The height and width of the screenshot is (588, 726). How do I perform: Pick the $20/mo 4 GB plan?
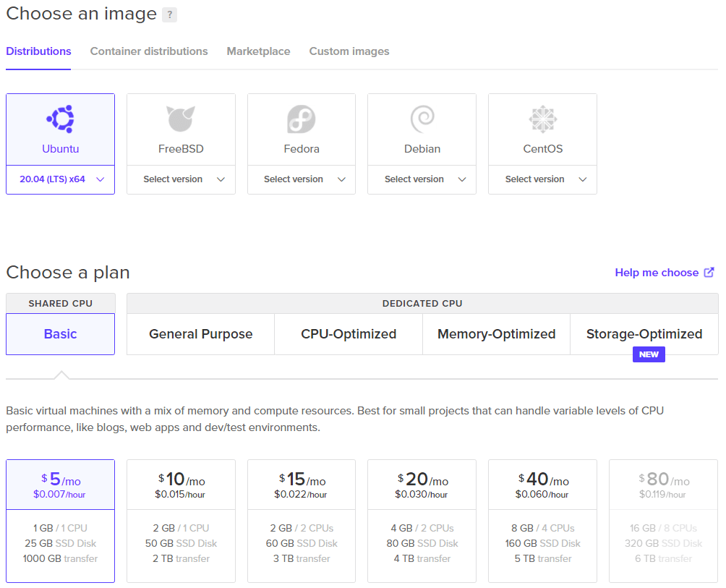[x=422, y=521]
